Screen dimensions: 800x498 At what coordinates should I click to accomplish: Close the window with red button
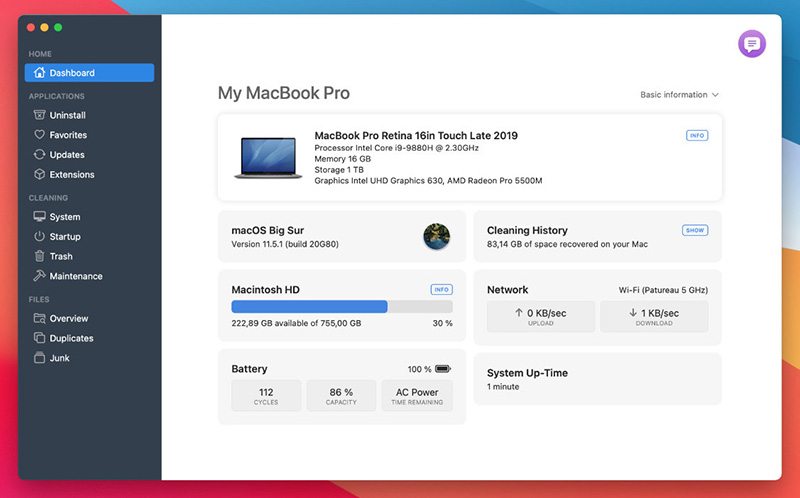tap(31, 28)
